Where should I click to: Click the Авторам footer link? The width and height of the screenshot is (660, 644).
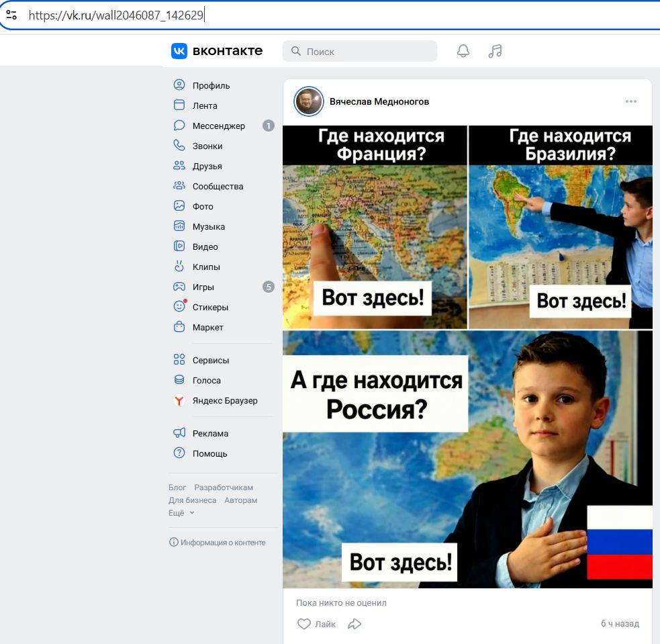[x=240, y=500]
